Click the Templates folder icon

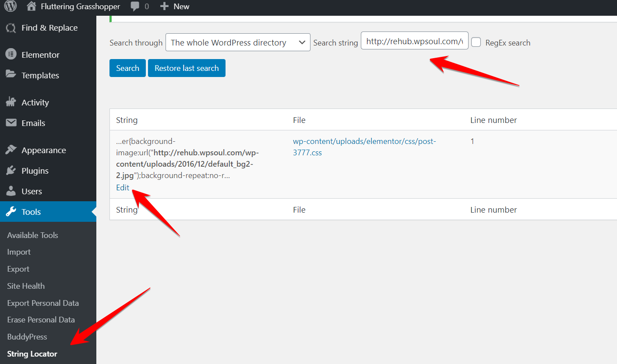[x=11, y=75]
